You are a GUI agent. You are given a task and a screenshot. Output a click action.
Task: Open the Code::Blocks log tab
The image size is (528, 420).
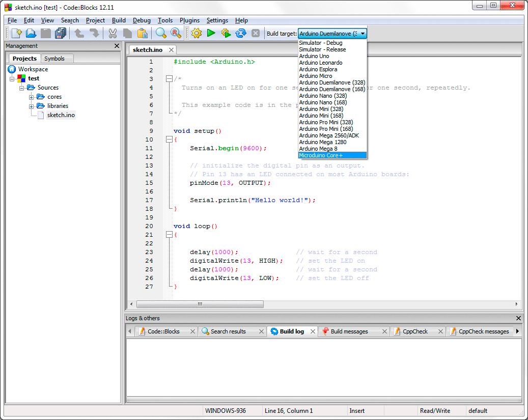[x=163, y=331]
